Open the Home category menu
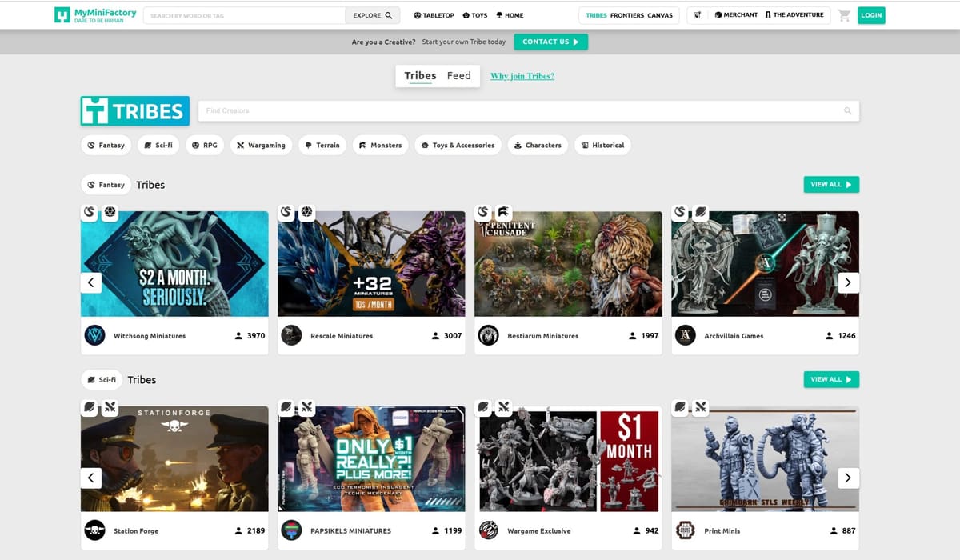The height and width of the screenshot is (560, 960). pyautogui.click(x=510, y=15)
